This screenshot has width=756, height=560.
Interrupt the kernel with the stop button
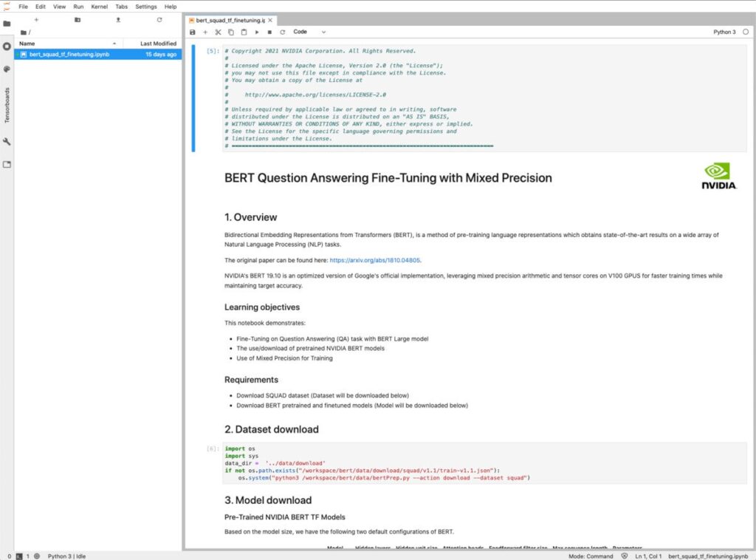coord(269,33)
